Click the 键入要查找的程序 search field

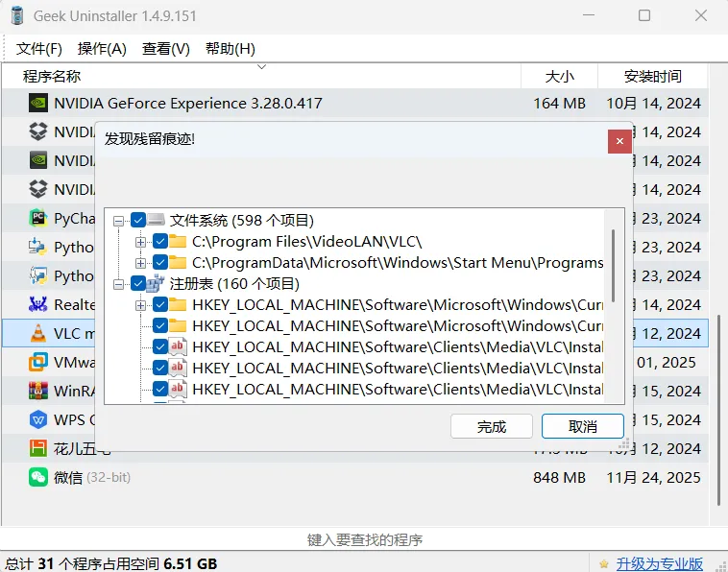[x=364, y=539]
